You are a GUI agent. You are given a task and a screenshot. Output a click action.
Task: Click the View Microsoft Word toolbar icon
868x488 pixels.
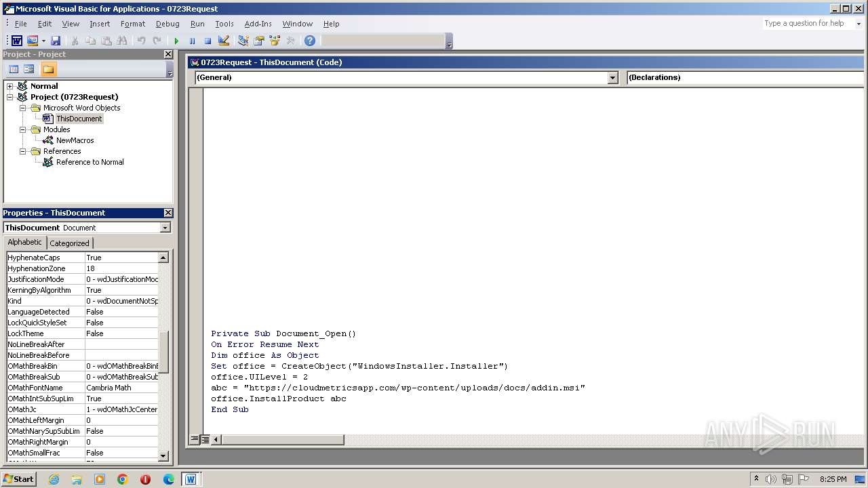point(17,41)
